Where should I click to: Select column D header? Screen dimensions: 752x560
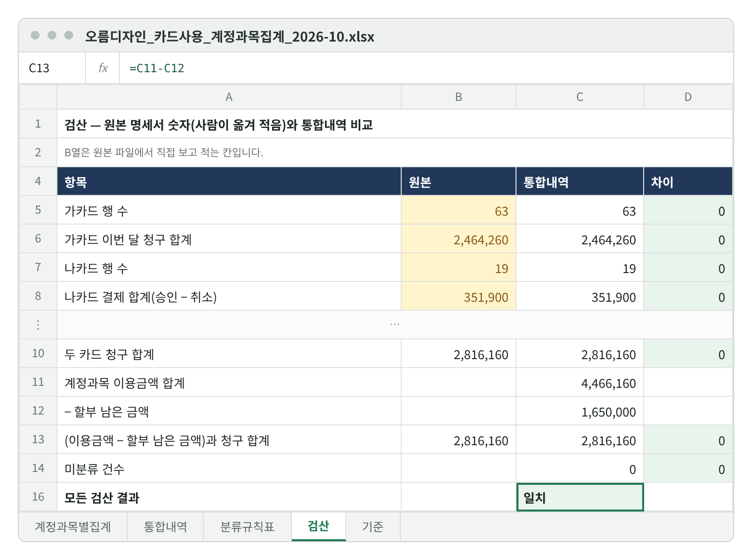tap(688, 97)
